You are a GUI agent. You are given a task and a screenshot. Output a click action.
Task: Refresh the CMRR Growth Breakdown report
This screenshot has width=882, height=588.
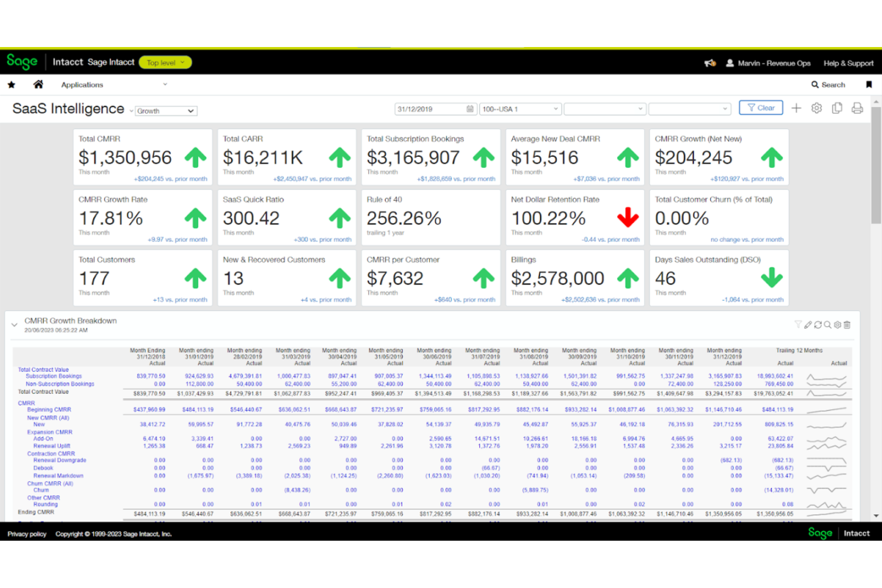point(818,325)
